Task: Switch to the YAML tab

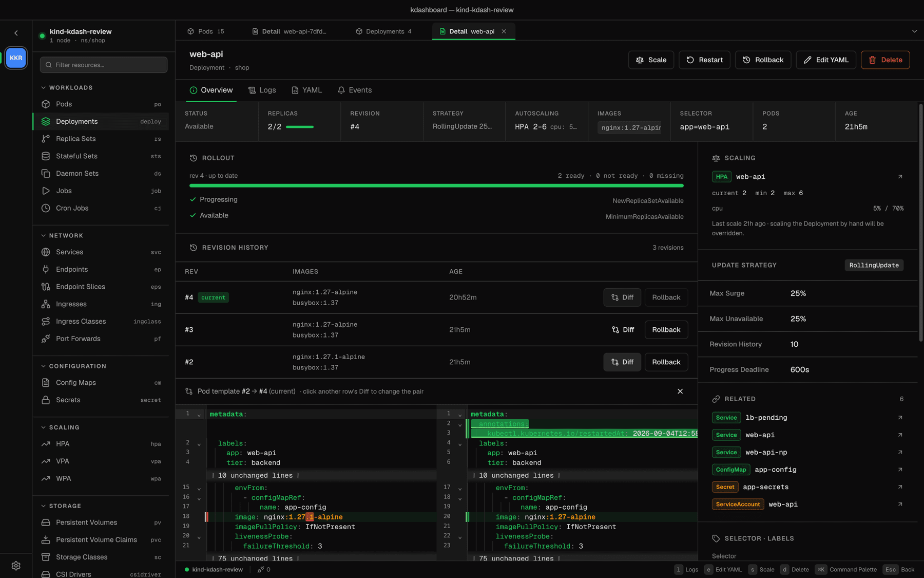Action: click(307, 90)
